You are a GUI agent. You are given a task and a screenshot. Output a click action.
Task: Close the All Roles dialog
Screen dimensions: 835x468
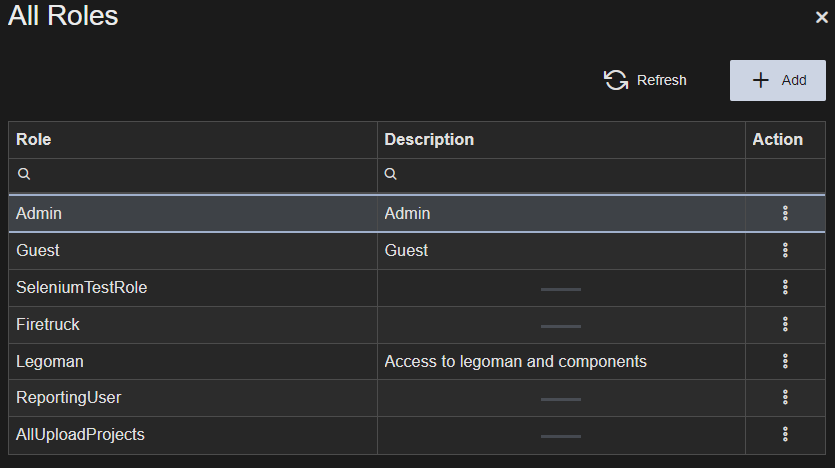(821, 17)
